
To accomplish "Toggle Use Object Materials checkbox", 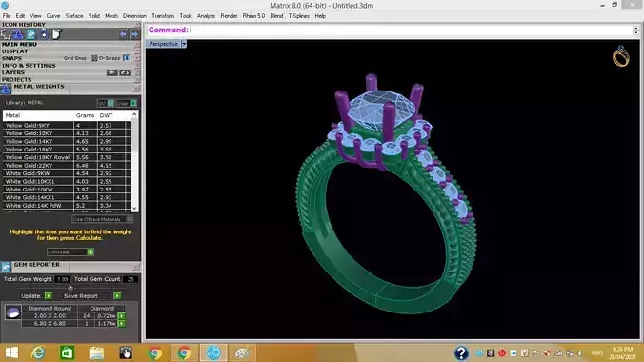I will 130,219.
